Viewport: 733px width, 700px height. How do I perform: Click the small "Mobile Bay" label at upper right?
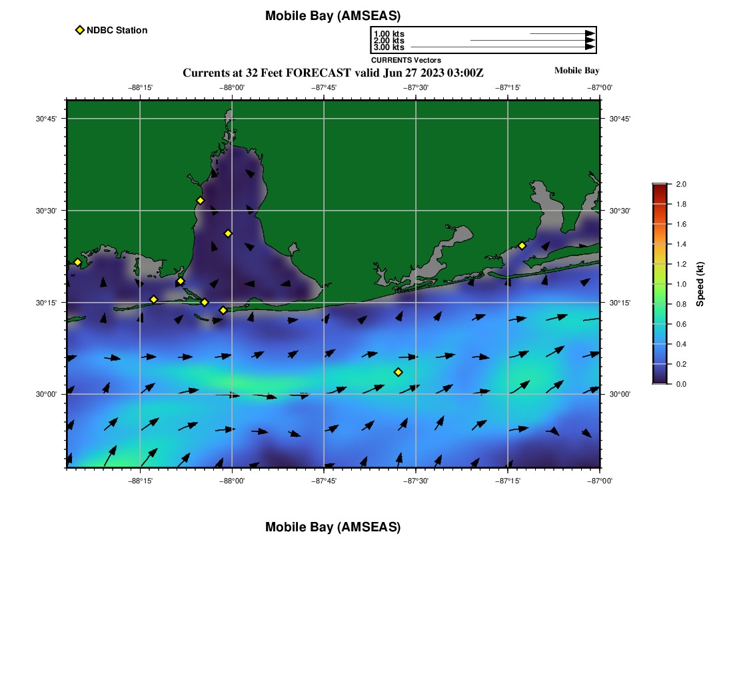coord(576,71)
